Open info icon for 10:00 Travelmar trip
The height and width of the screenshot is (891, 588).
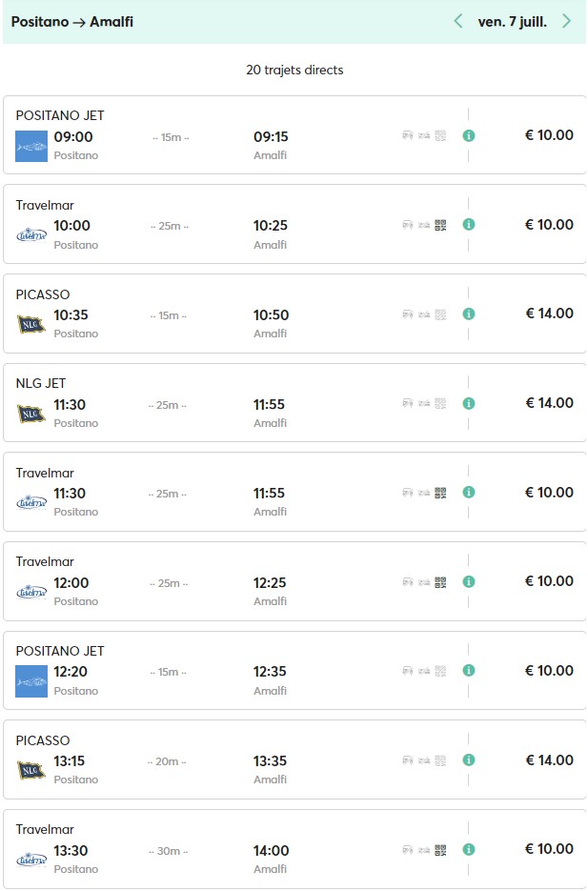[469, 225]
